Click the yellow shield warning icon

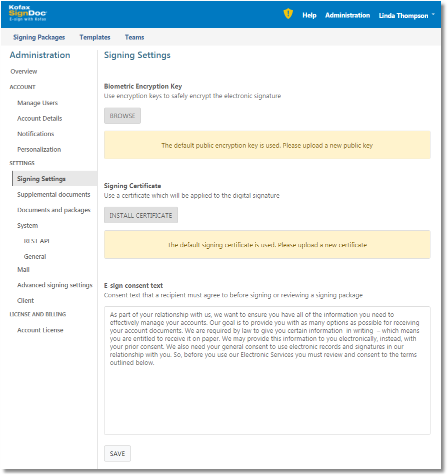point(288,15)
